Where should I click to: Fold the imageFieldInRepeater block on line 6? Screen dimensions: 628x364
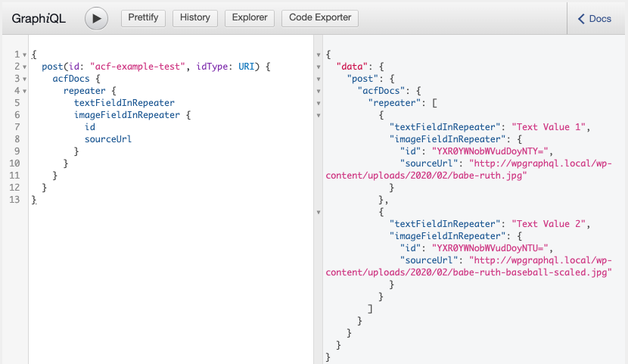(x=25, y=116)
